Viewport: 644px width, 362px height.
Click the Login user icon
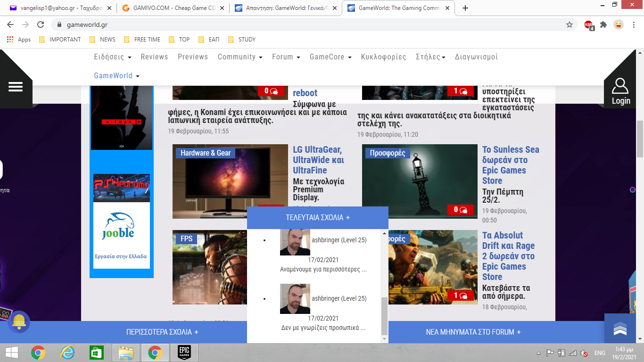[x=620, y=87]
